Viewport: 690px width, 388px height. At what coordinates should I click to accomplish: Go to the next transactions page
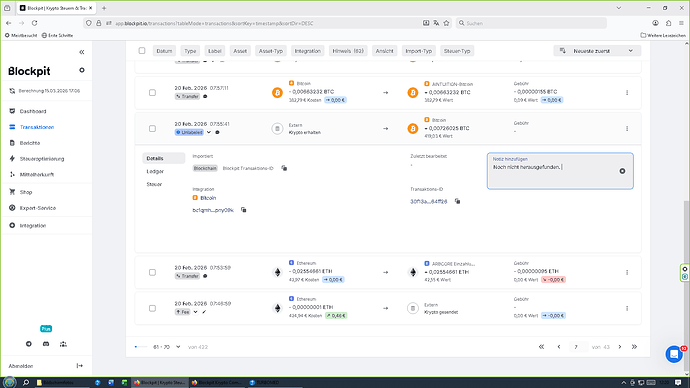point(620,347)
